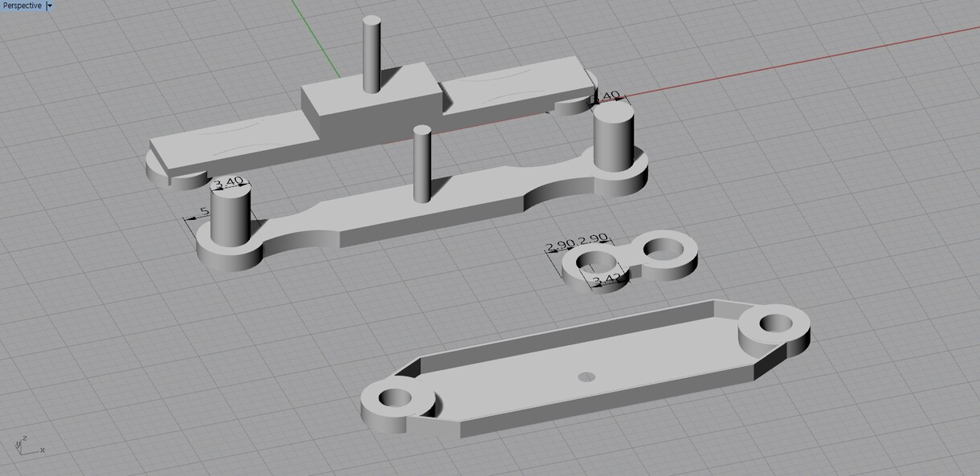This screenshot has width=980, height=476.
Task: Select the 5 dimension beside the left cylinder
Action: click(203, 212)
